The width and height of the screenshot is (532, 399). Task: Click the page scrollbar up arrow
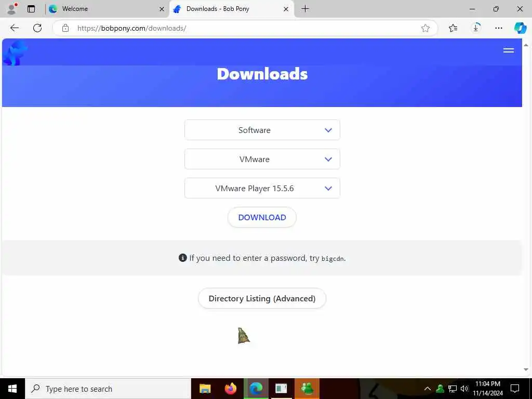[x=526, y=45]
